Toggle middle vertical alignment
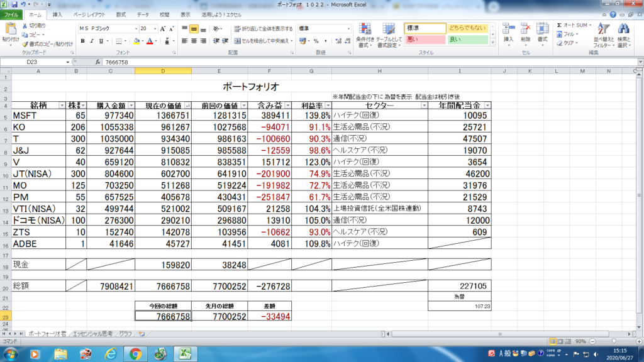Viewport: 644px width, 362px height. pyautogui.click(x=194, y=29)
